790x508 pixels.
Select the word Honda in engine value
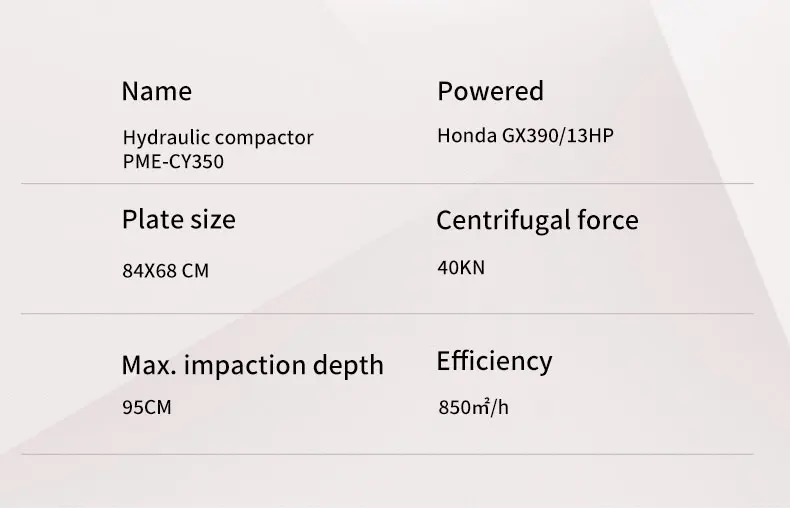point(466,136)
